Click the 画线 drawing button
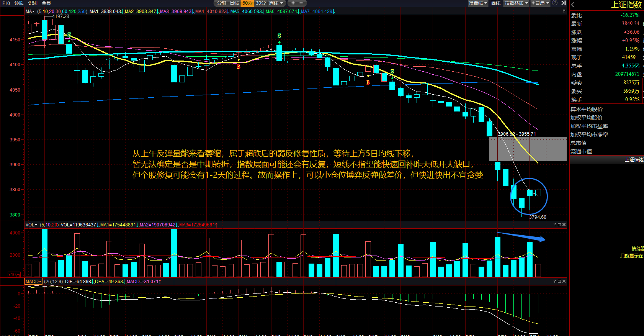Screen dimensions: 644x336 point(496,3)
